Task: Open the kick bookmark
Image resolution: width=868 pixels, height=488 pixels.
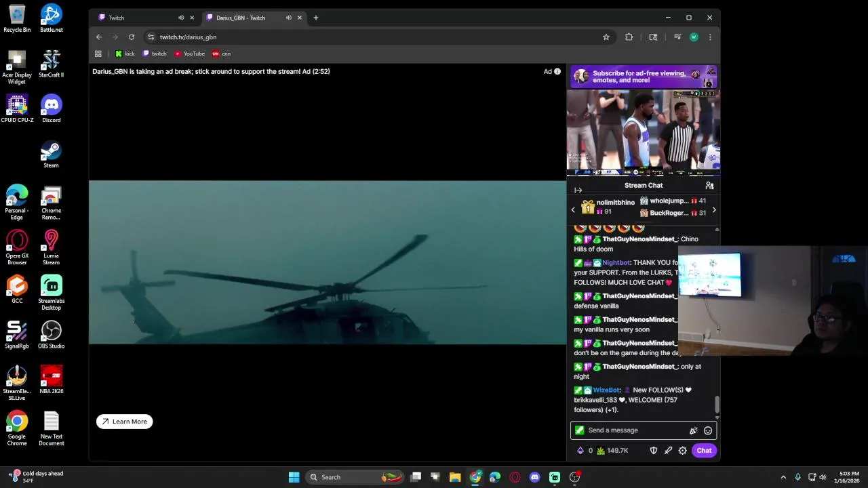Action: point(125,54)
